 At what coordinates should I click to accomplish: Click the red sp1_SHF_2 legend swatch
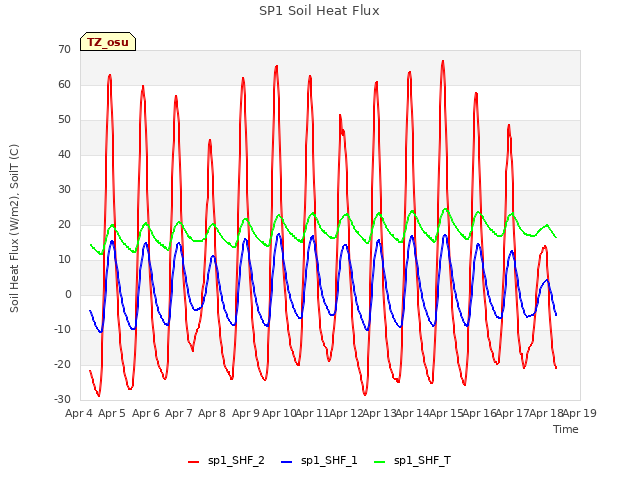coord(193,462)
